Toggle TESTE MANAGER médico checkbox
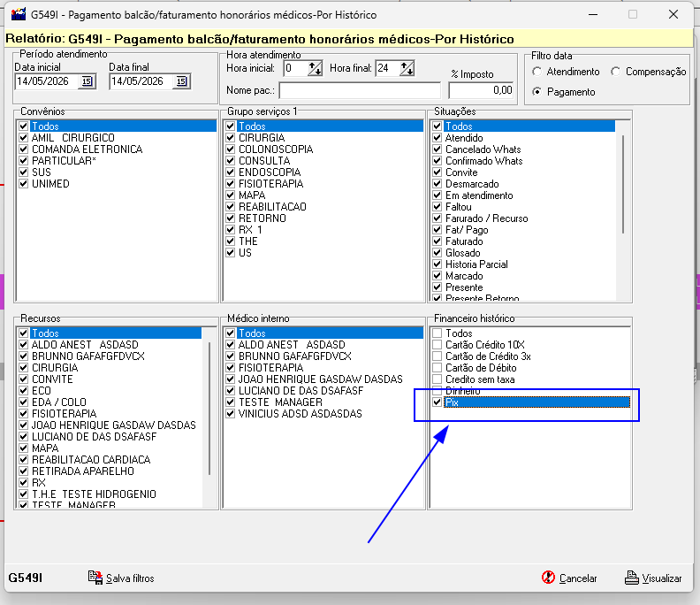This screenshot has height=605, width=700. [231, 402]
